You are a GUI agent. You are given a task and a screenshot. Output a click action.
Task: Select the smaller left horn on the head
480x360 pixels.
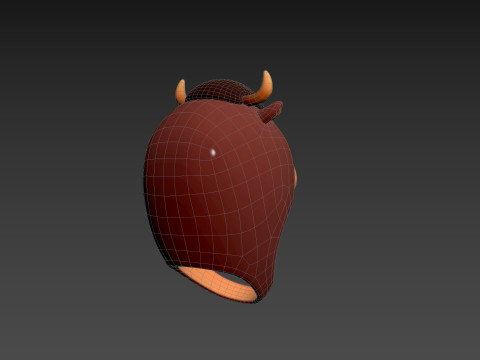[181, 92]
